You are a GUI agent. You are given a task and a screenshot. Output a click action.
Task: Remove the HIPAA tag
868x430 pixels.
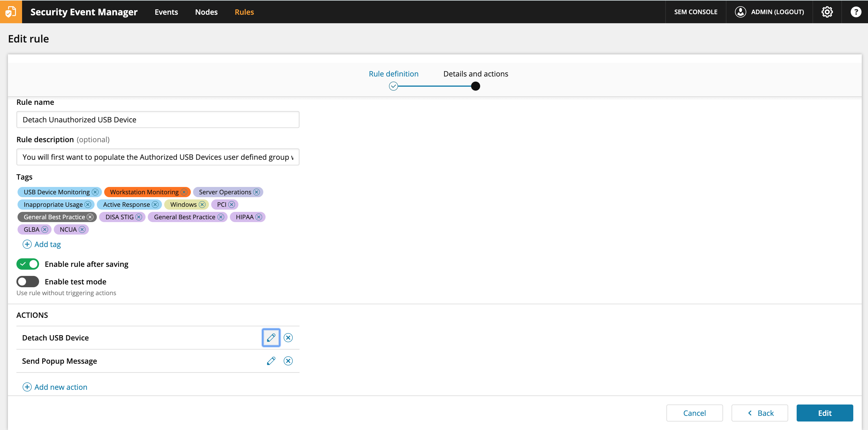click(x=259, y=217)
